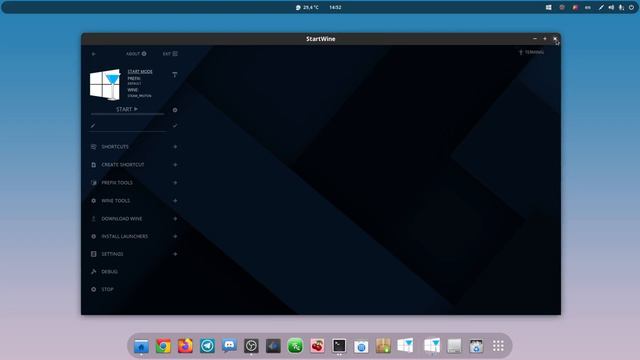640x360 pixels.
Task: Click the STOP entry in sidebar
Action: click(107, 289)
